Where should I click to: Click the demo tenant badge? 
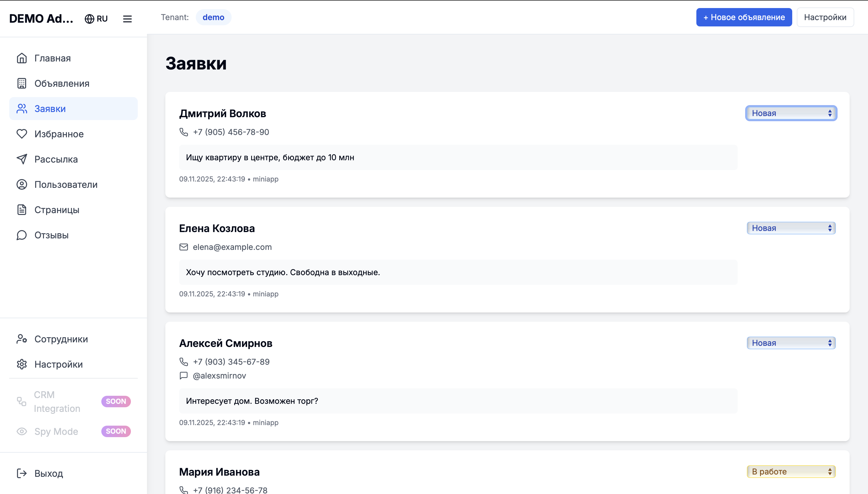click(x=213, y=17)
